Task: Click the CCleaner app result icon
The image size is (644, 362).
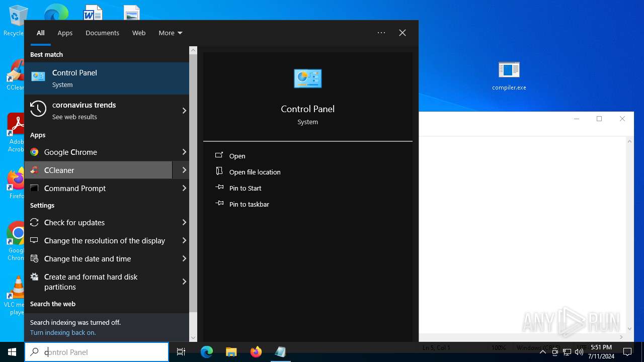Action: [x=34, y=170]
